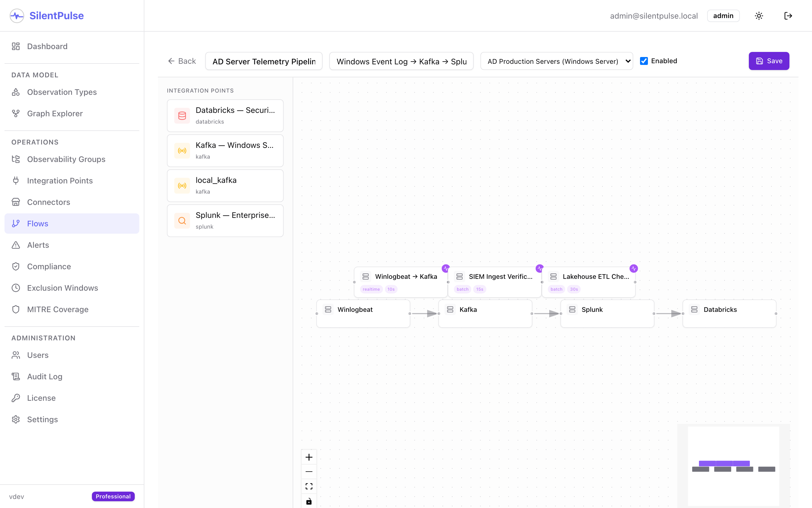Select local_kafka integration point card
The image size is (812, 508).
pyautogui.click(x=225, y=185)
